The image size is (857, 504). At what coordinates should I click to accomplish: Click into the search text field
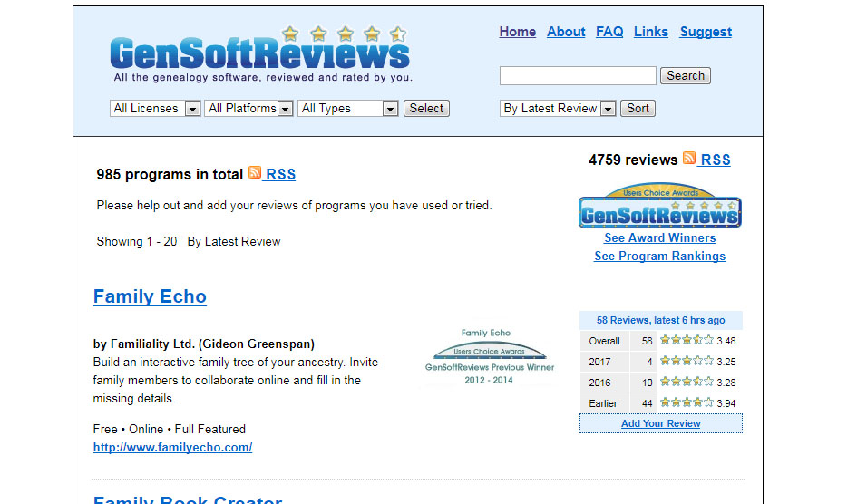578,76
